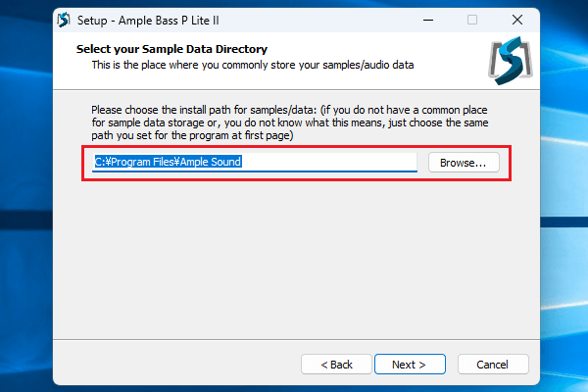Cancel the installation
The image size is (588, 392).
pos(491,364)
